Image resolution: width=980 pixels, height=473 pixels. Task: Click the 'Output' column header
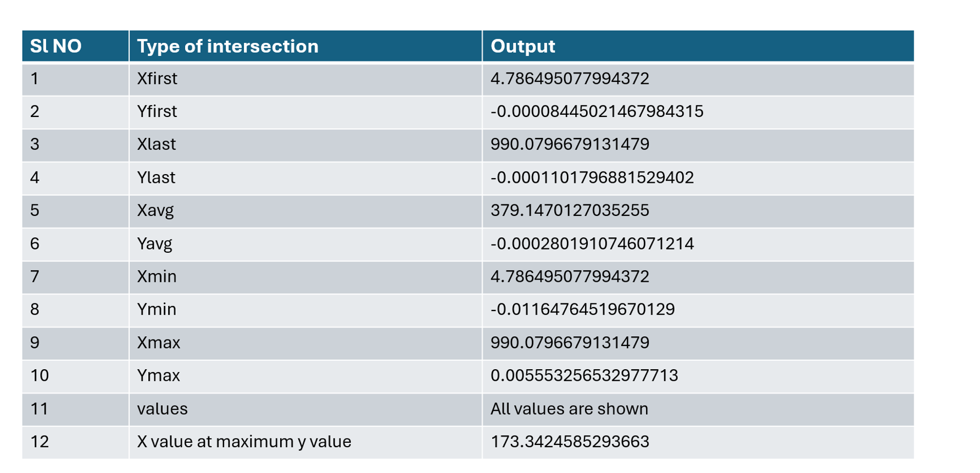pos(522,46)
